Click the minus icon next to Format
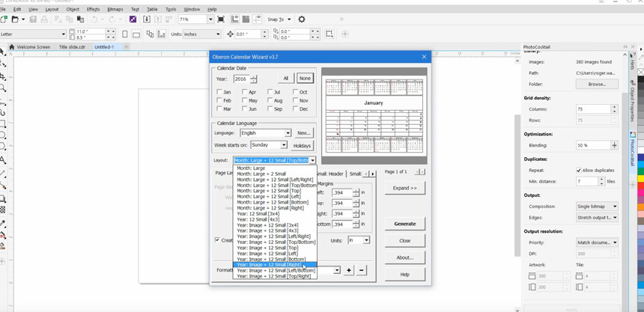The image size is (644, 312). tap(362, 270)
